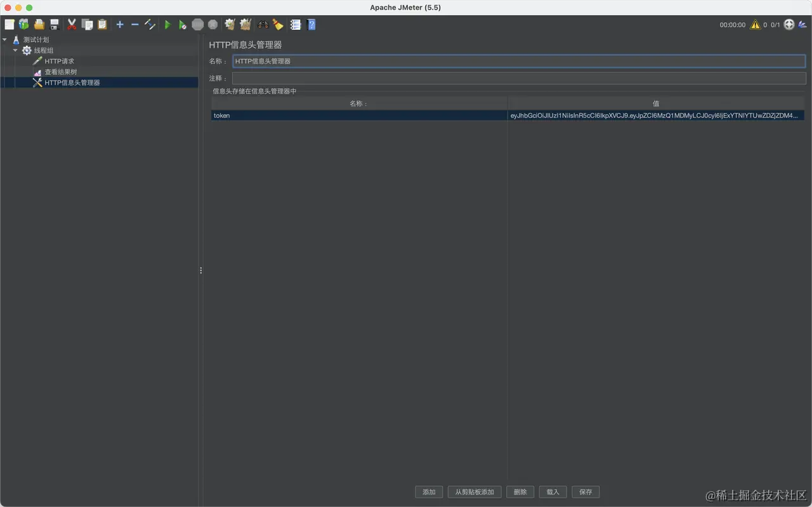The height and width of the screenshot is (507, 812).
Task: Click the Paste clipboard icon
Action: [102, 25]
